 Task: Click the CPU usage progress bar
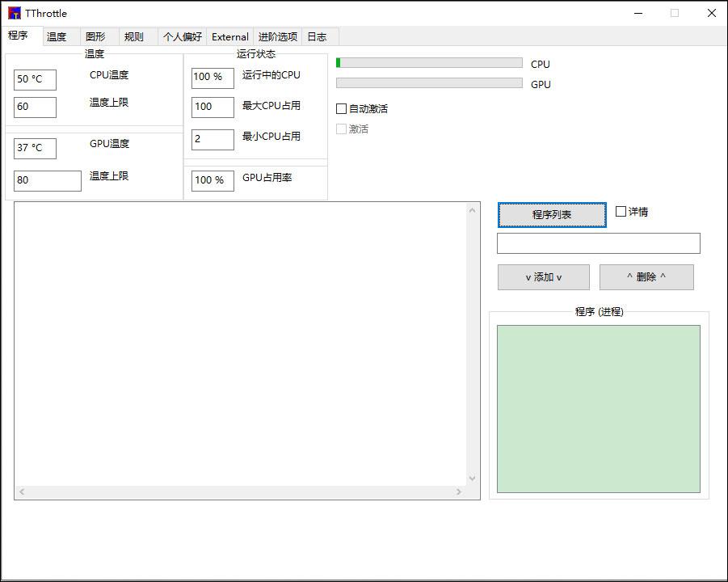tap(430, 63)
